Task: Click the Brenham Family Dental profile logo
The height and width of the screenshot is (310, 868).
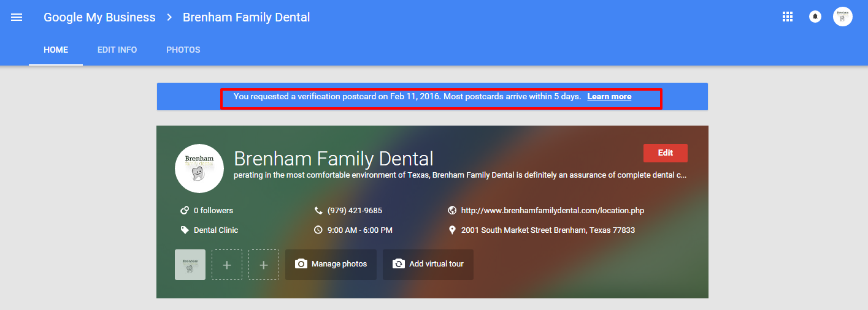Action: (x=199, y=168)
